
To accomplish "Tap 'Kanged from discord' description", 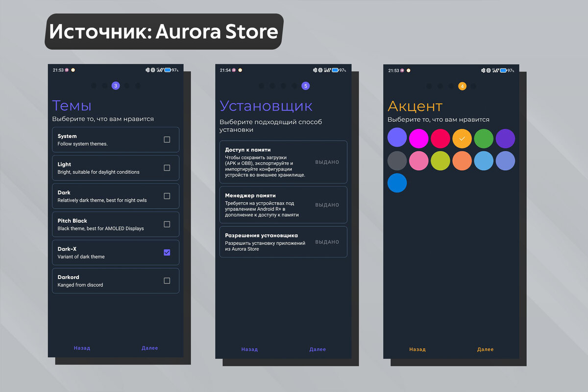I will (80, 285).
